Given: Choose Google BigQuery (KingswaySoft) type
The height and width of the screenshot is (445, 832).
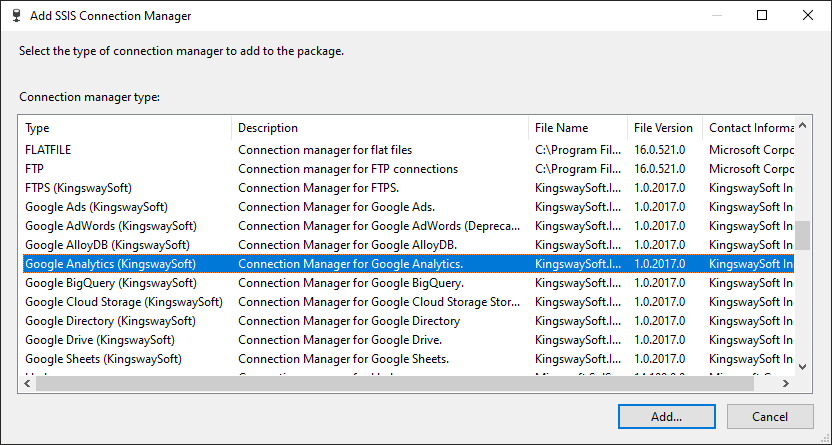Looking at the screenshot, I should click(409, 283).
